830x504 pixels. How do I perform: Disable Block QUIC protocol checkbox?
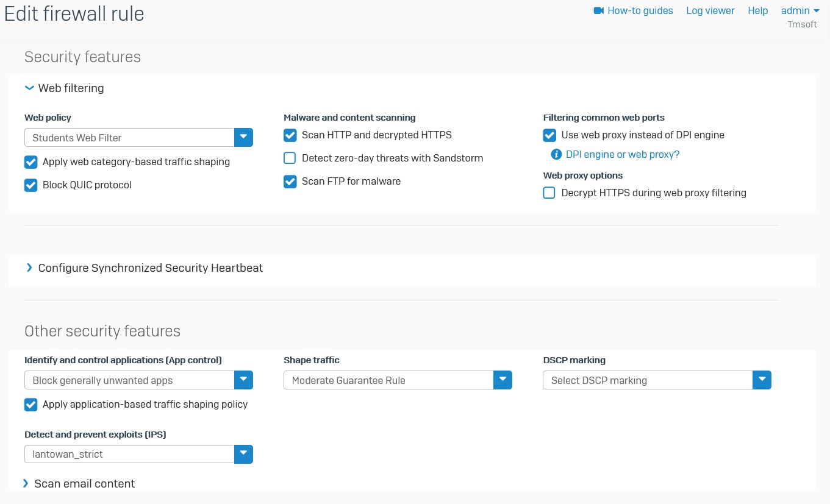[31, 185]
